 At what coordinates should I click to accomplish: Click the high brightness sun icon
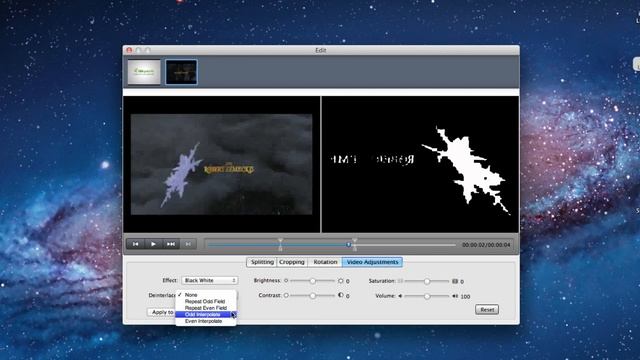(340, 281)
